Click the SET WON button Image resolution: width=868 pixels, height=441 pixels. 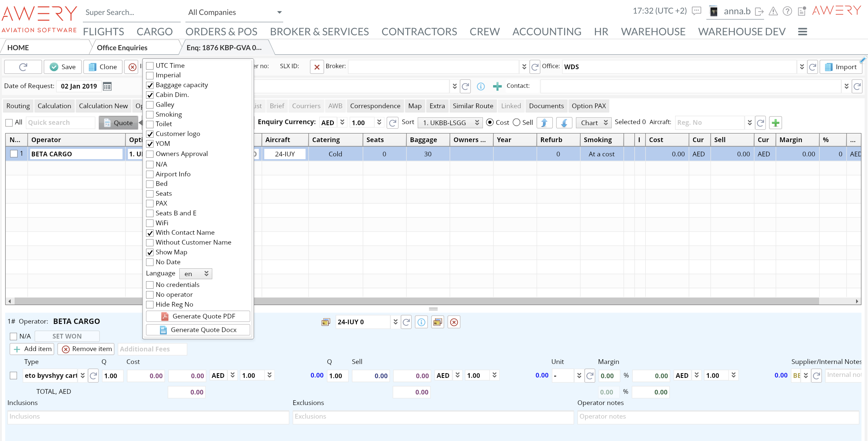pyautogui.click(x=67, y=336)
